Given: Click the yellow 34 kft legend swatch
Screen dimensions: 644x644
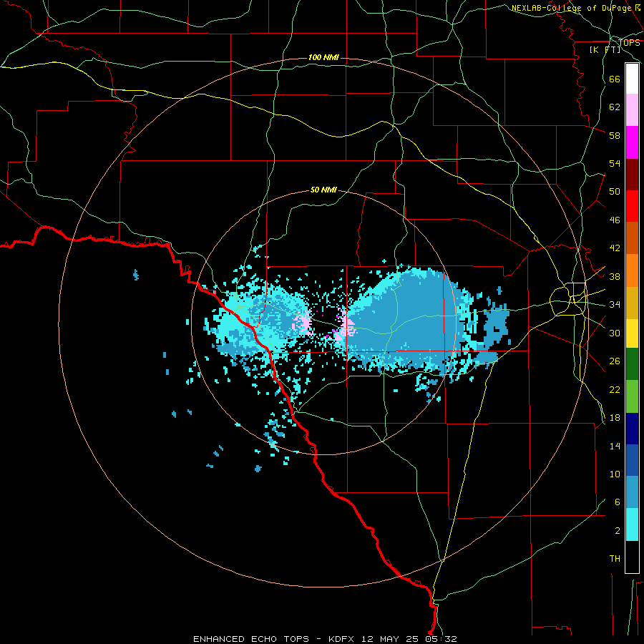Looking at the screenshot, I should pos(632,333).
